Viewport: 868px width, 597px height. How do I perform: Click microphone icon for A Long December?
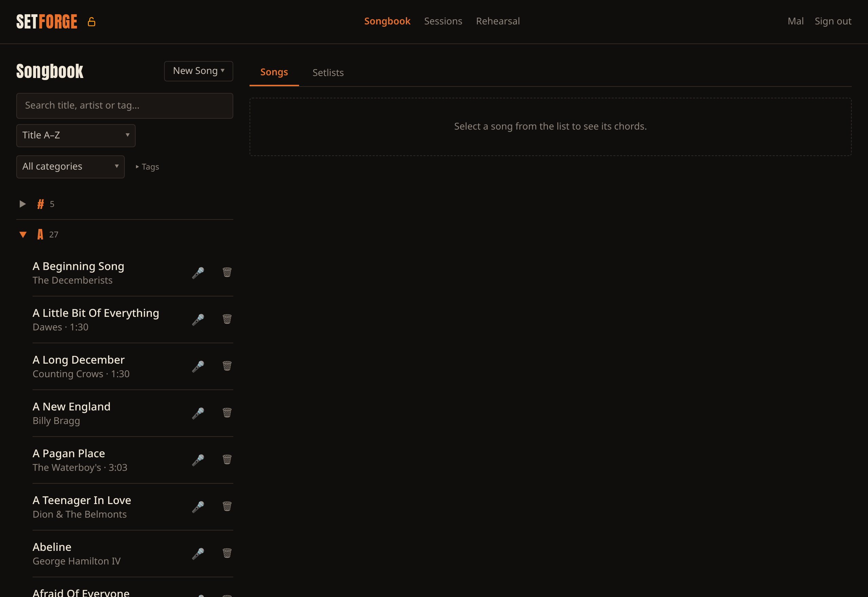198,366
